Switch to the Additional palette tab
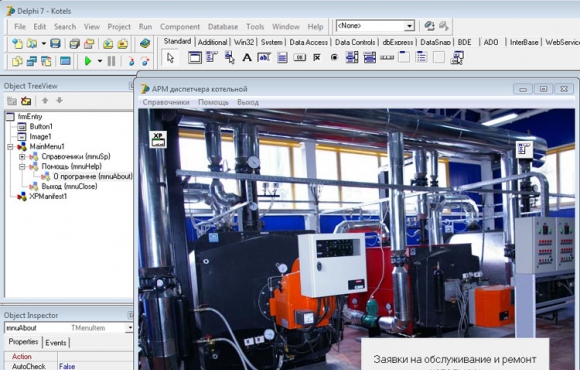 click(212, 42)
